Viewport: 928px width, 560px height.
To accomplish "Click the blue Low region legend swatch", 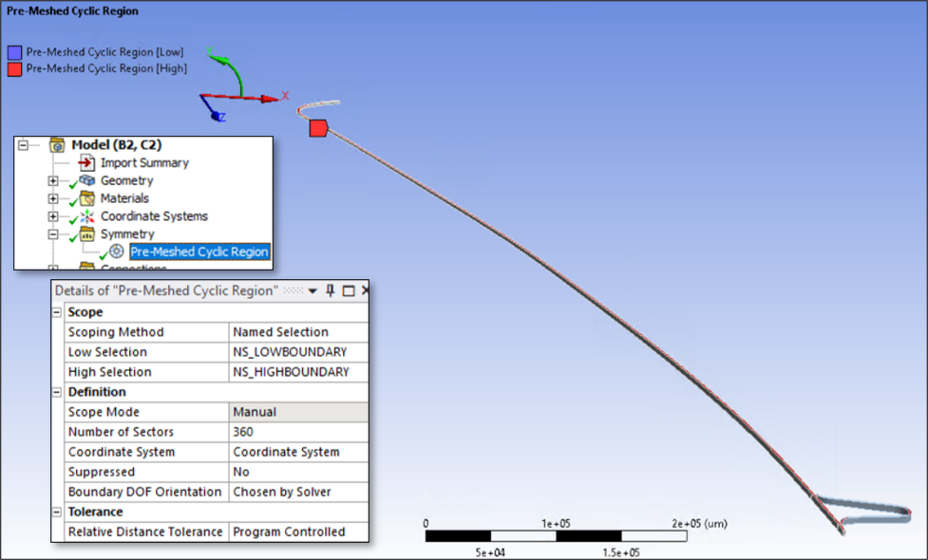I will click(x=14, y=52).
